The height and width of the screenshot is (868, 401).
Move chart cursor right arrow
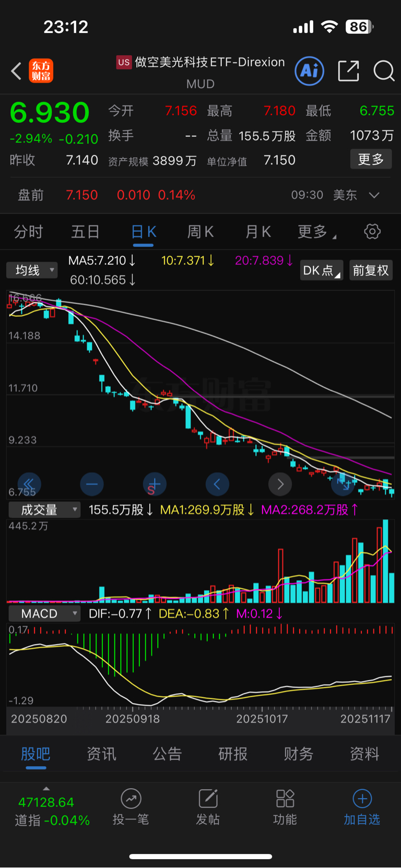pyautogui.click(x=280, y=484)
